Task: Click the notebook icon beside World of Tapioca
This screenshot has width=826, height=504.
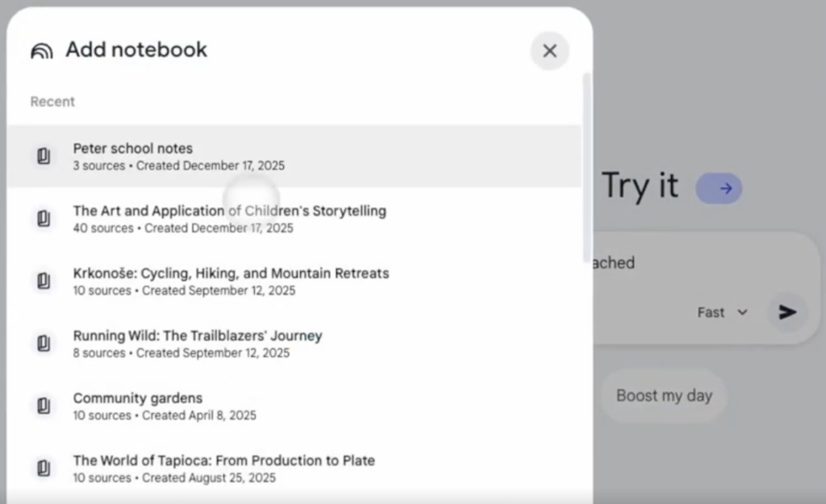Action: pos(44,469)
